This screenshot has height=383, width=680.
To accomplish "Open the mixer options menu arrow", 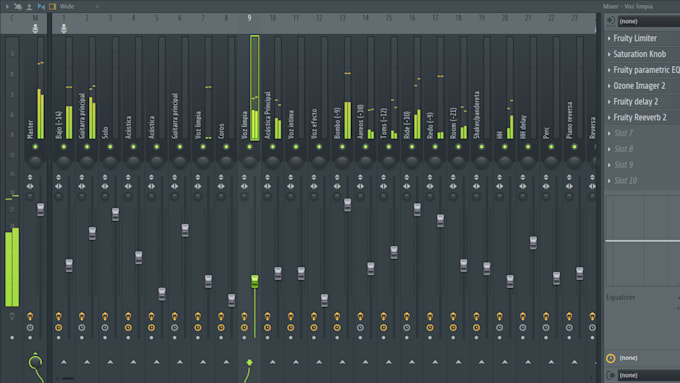I will click(7, 7).
